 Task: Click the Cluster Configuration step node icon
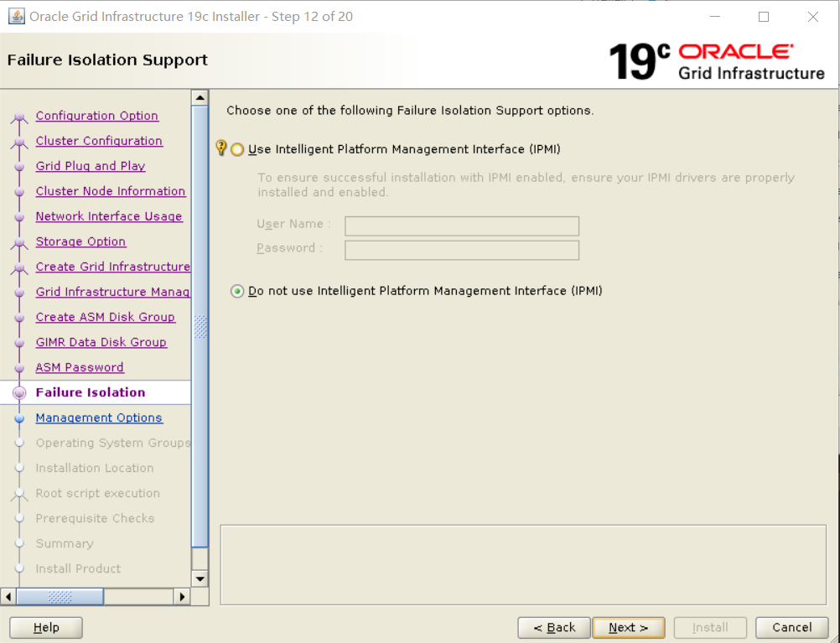pyautogui.click(x=19, y=142)
